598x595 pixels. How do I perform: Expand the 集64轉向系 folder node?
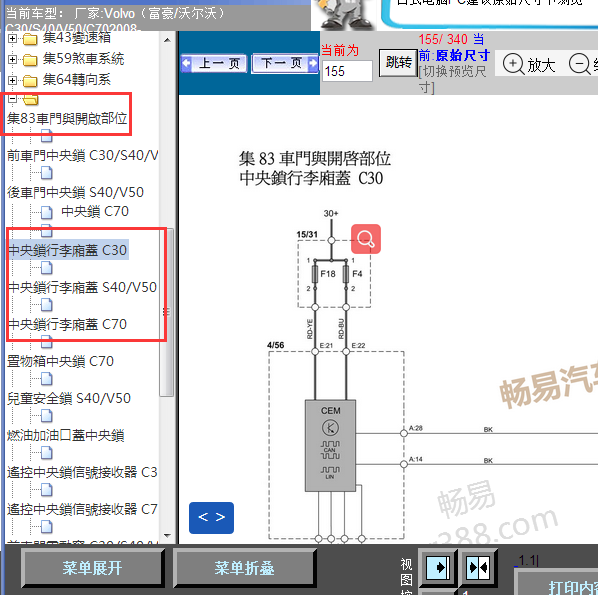click(12, 80)
